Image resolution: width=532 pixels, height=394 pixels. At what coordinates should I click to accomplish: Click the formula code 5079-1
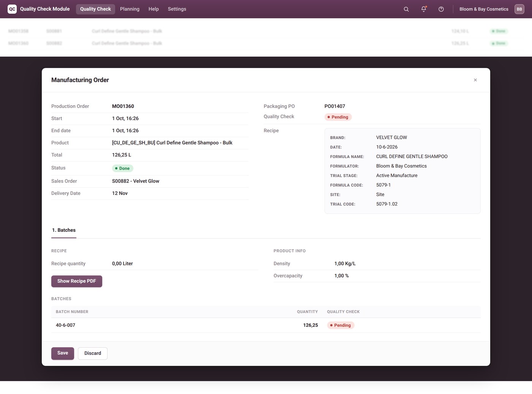(x=383, y=185)
